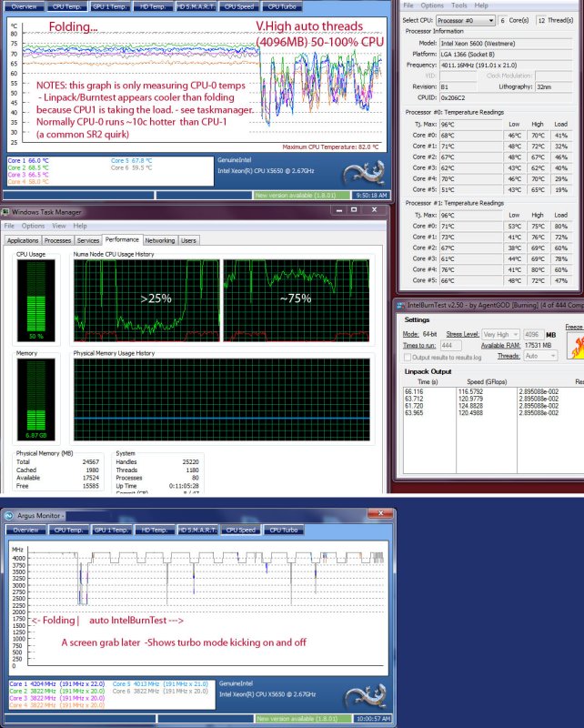Click the 'Core 1 4204 MHz' reading in Argus

(x=56, y=684)
